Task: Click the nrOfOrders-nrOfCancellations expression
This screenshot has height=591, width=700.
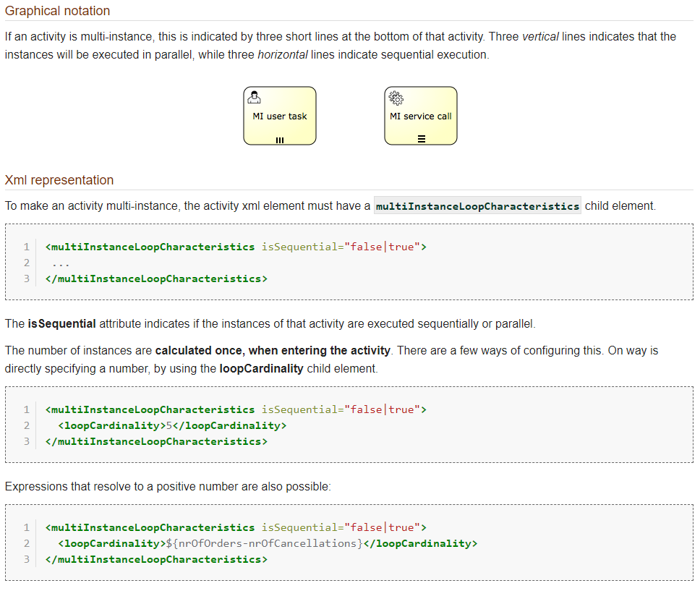Action: 265,544
